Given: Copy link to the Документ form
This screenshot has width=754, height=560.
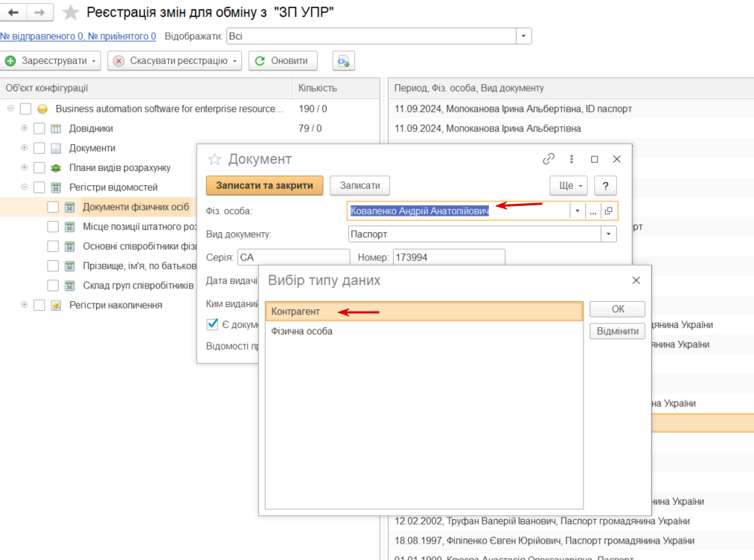Looking at the screenshot, I should (548, 159).
